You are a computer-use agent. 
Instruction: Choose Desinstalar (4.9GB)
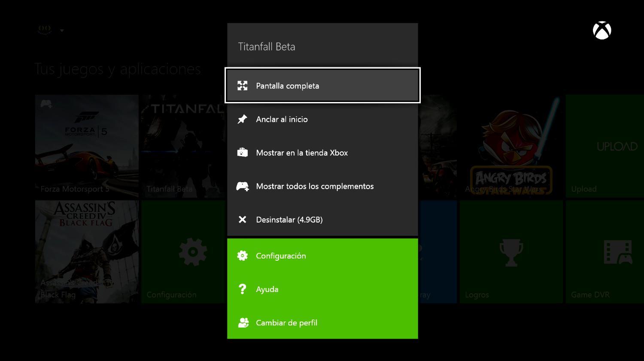322,220
